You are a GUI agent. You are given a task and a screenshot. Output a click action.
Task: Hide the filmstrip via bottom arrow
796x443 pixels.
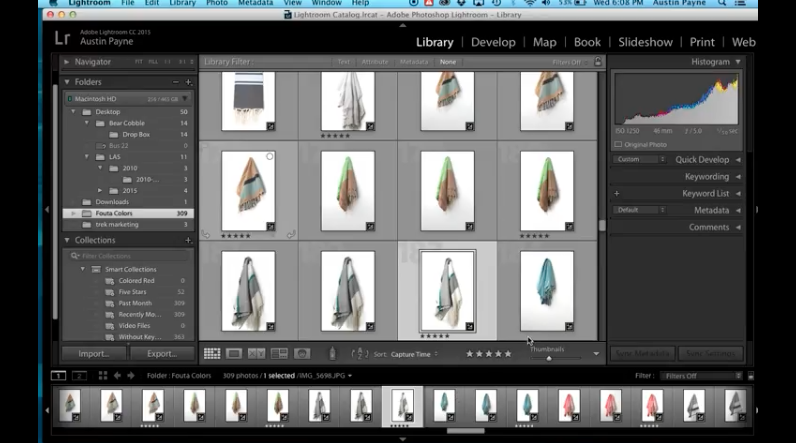tap(403, 439)
